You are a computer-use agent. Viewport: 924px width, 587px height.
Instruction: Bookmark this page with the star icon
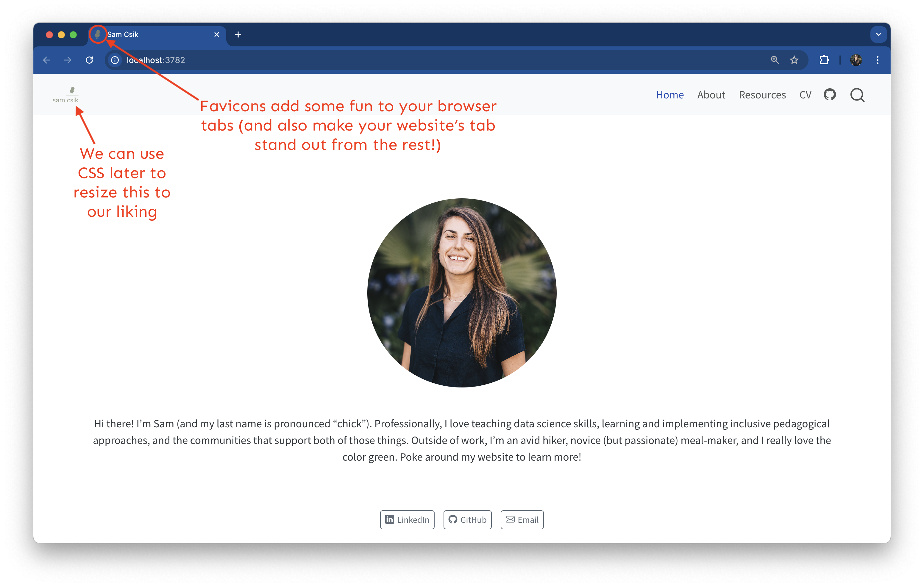point(794,60)
